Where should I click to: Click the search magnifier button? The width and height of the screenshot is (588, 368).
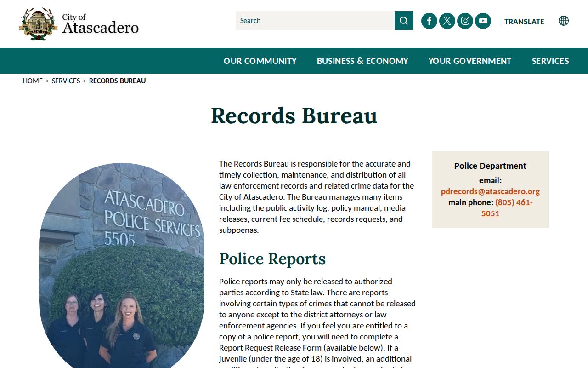tap(404, 21)
